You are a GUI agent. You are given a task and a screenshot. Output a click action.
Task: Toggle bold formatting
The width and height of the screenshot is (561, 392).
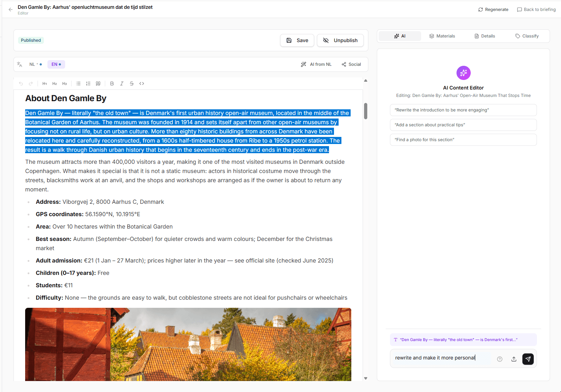(x=112, y=83)
